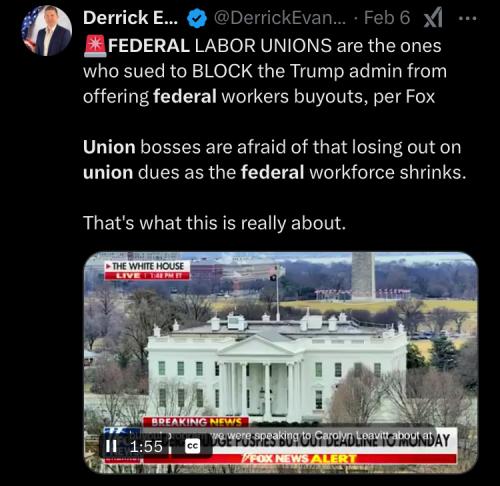Click the Derrick E... display name
Image resolution: width=500 pixels, height=486 pixels.
coord(130,18)
